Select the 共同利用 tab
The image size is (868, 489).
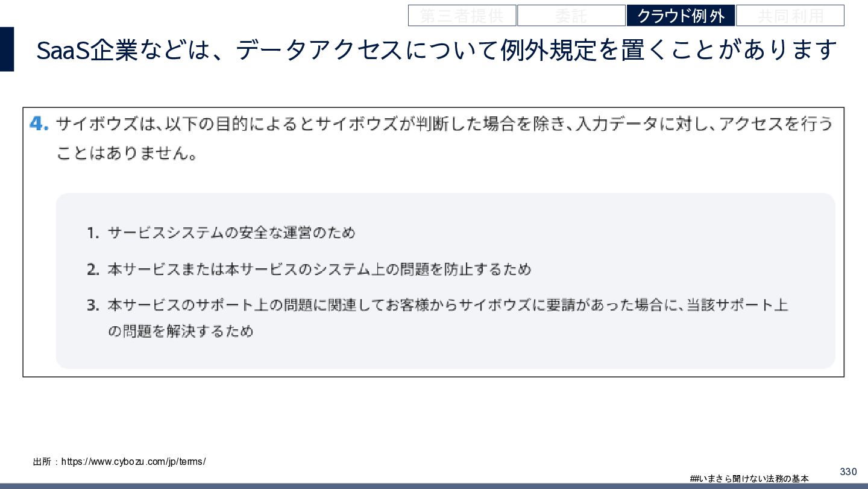(x=790, y=16)
